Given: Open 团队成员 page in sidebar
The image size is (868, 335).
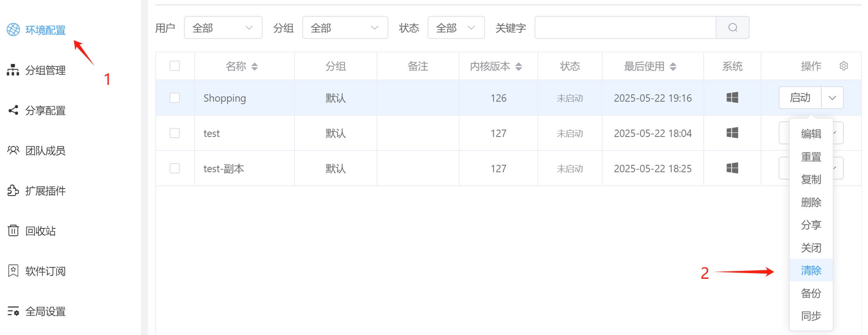Looking at the screenshot, I should click(x=45, y=150).
